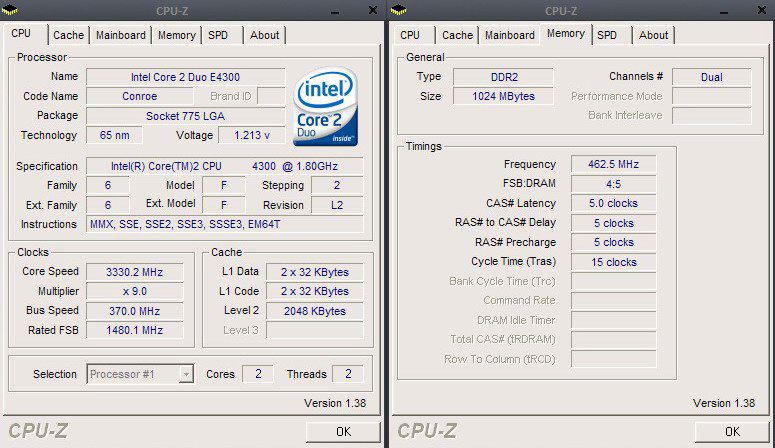The height and width of the screenshot is (448, 775).
Task: Click the Code Name value Conroe
Action: [x=139, y=96]
